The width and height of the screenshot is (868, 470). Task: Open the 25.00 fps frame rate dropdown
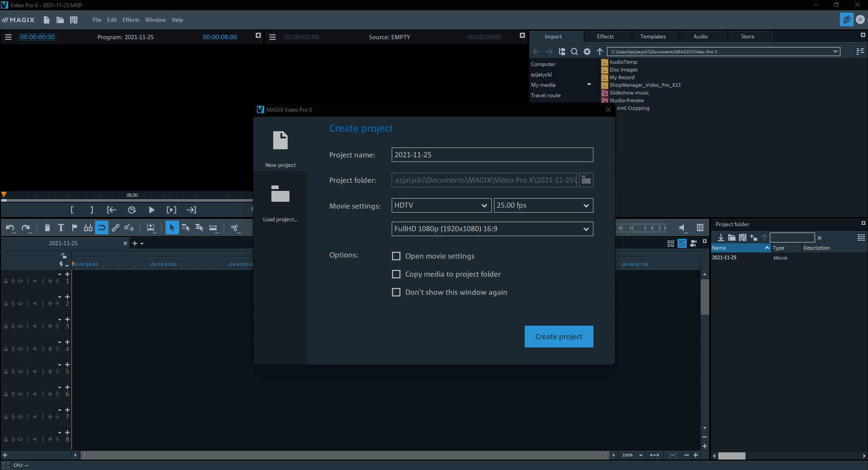click(x=544, y=205)
